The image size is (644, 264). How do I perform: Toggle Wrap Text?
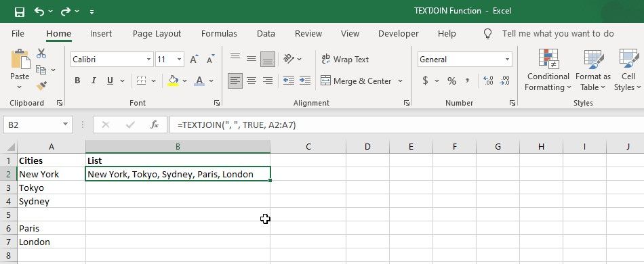click(x=345, y=60)
